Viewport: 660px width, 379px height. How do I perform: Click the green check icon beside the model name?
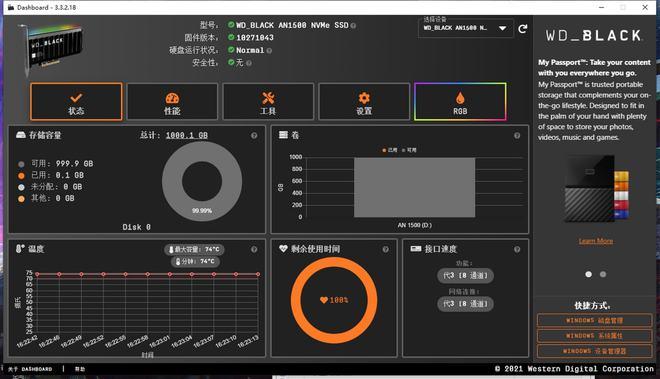(231, 25)
